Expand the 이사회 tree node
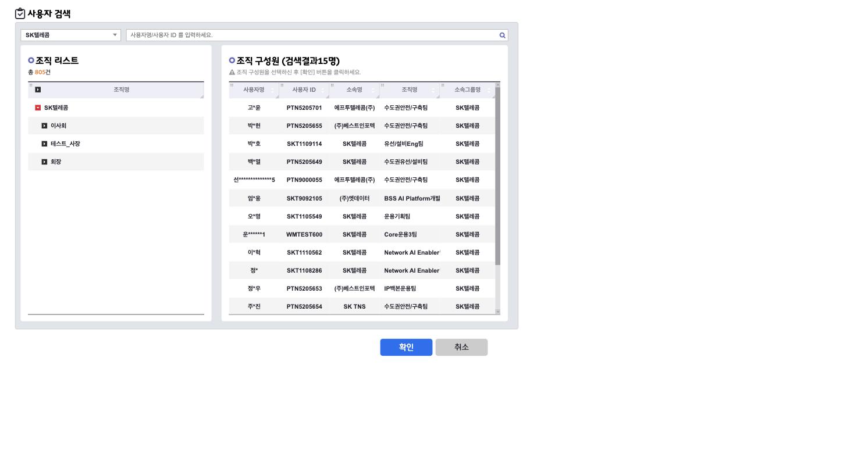 click(44, 126)
